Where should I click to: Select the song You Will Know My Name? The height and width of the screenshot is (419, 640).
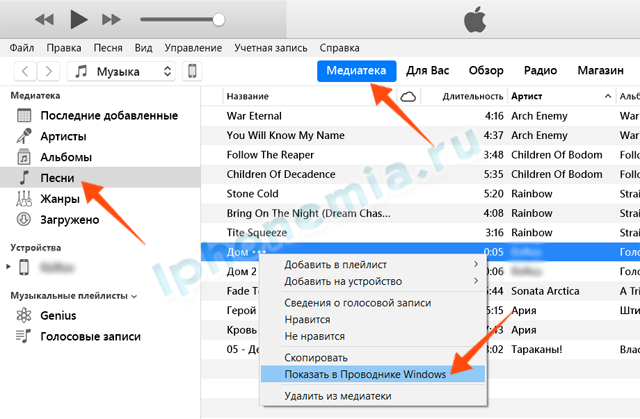[x=286, y=135]
